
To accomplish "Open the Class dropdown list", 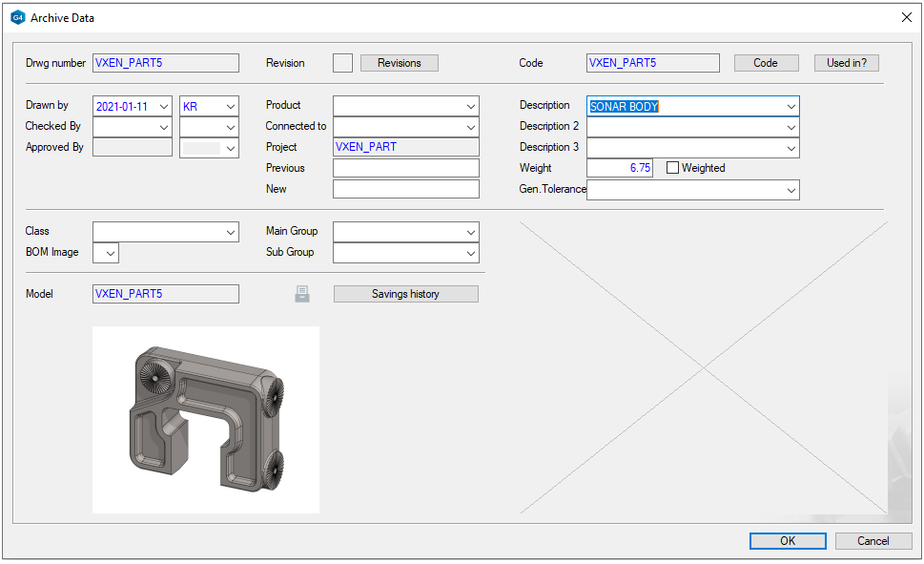I will pyautogui.click(x=231, y=232).
